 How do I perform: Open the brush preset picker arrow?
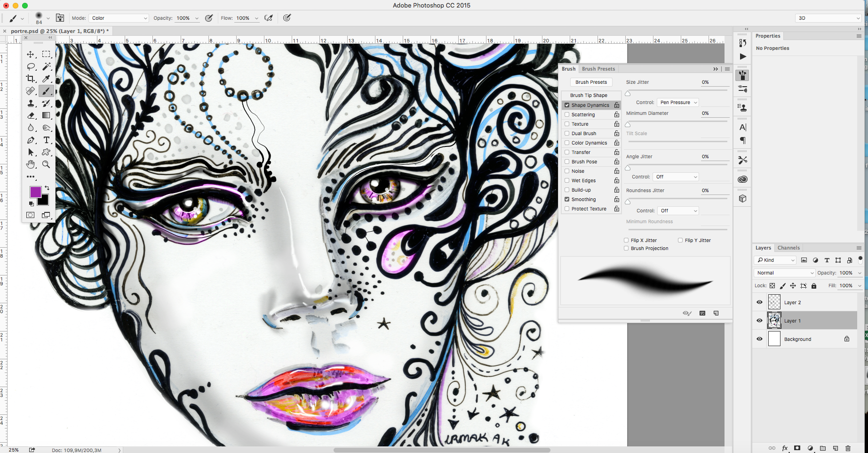click(x=48, y=18)
